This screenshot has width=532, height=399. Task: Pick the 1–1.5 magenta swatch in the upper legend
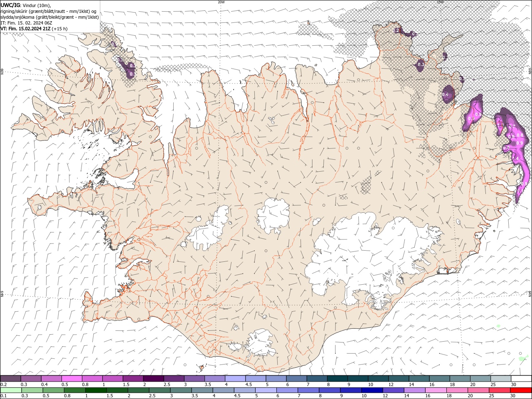[x=113, y=379]
